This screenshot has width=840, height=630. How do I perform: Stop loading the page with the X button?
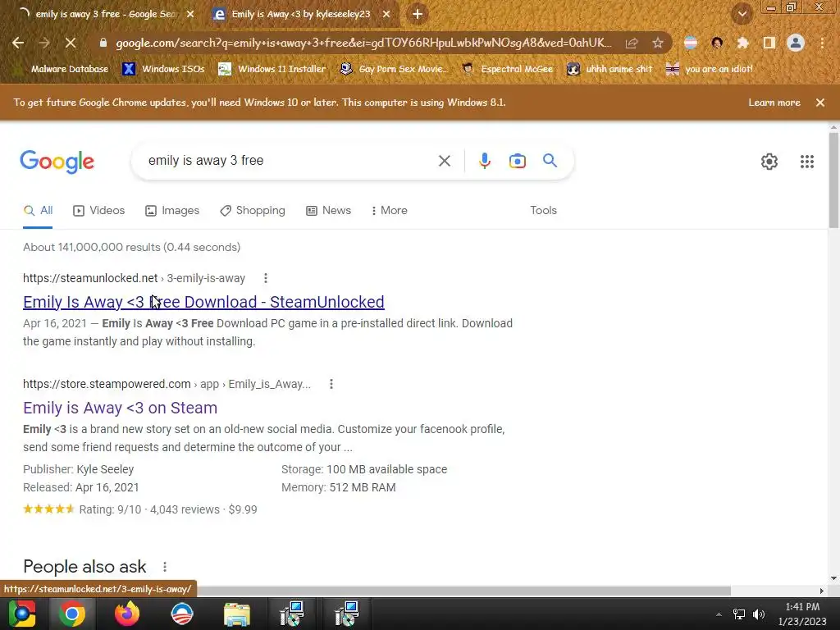pyautogui.click(x=71, y=43)
